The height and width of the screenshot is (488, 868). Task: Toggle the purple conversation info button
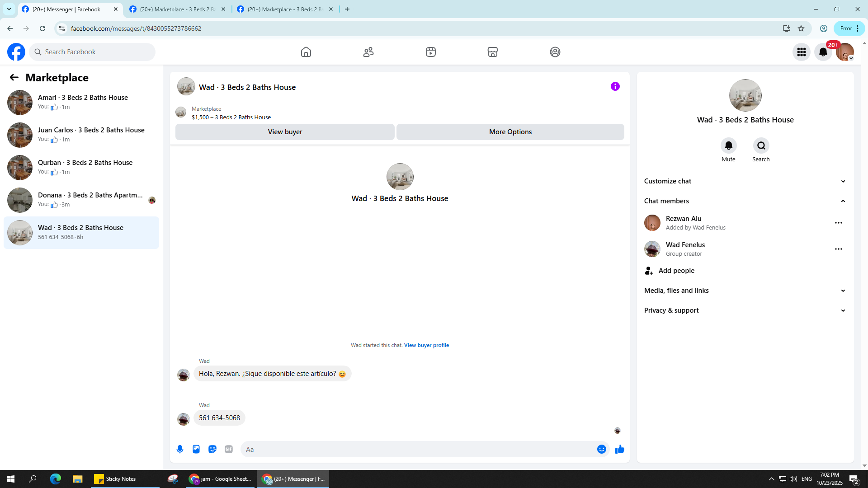[615, 86]
